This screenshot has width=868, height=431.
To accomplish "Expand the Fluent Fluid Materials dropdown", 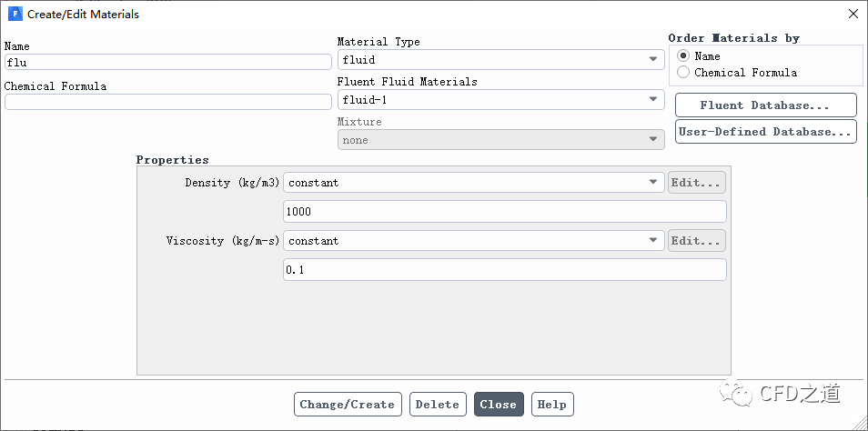I will pos(501,100).
